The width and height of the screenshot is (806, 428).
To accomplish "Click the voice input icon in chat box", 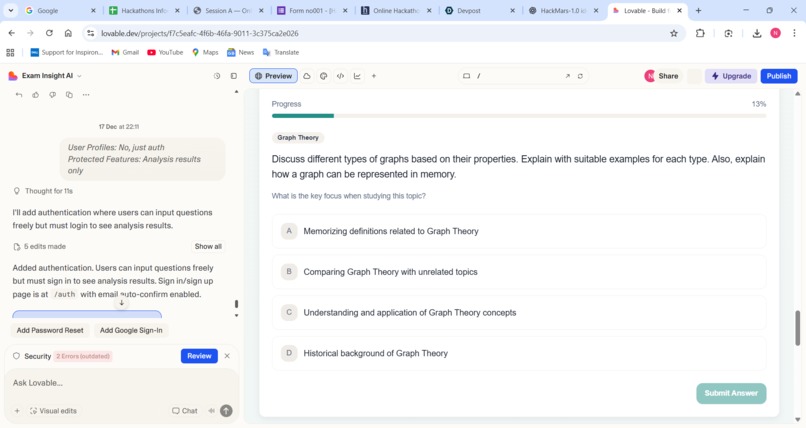I will [211, 411].
